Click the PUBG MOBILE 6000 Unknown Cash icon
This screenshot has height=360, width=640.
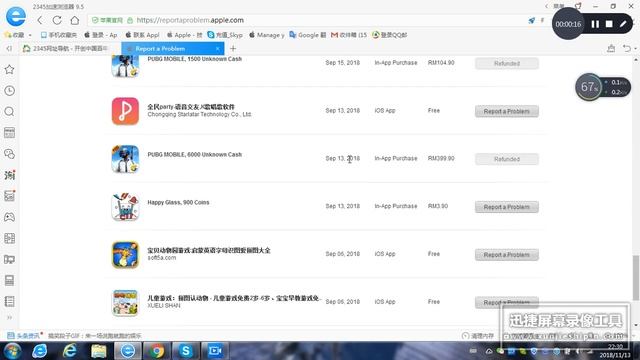pos(125,159)
